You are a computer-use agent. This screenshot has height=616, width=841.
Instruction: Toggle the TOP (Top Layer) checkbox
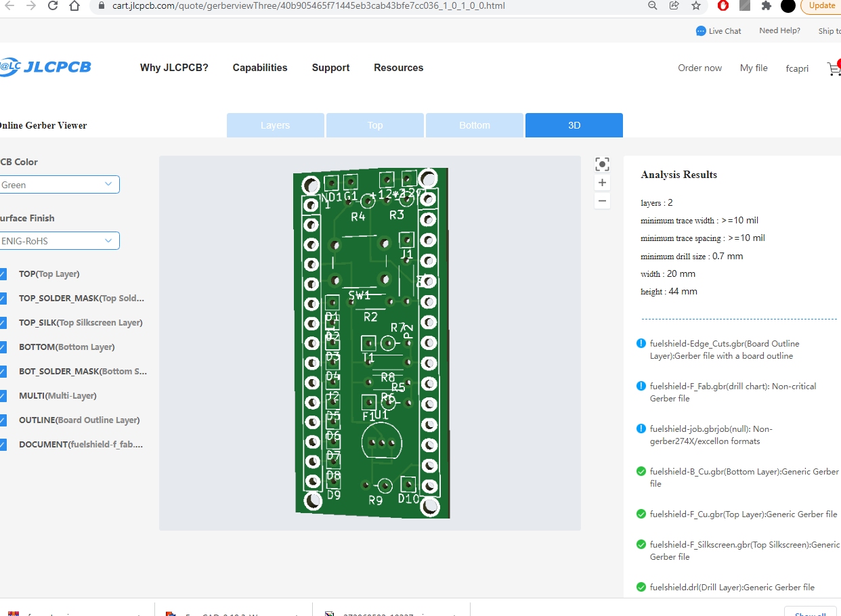point(2,274)
